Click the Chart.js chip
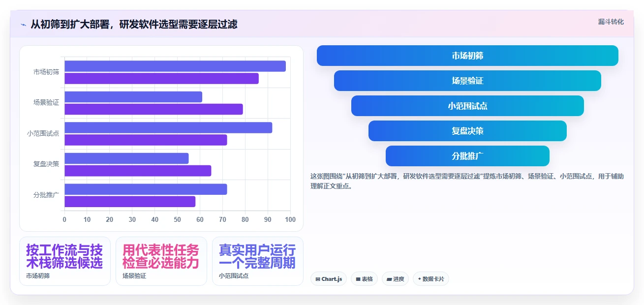Image resolution: width=644 pixels, height=305 pixels. (x=329, y=279)
